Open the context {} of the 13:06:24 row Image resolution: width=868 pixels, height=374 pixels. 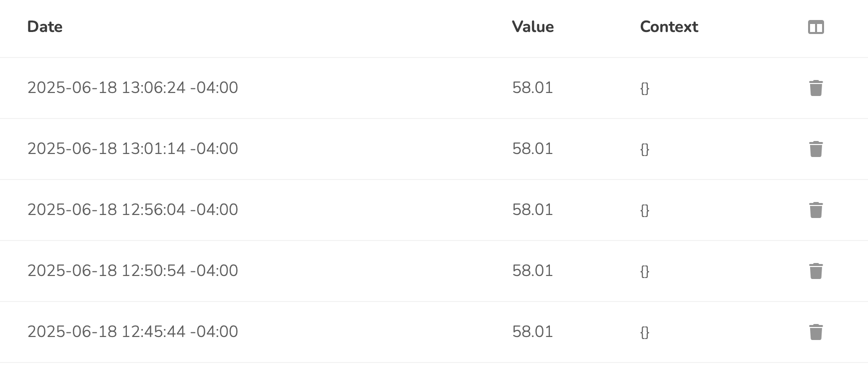645,88
